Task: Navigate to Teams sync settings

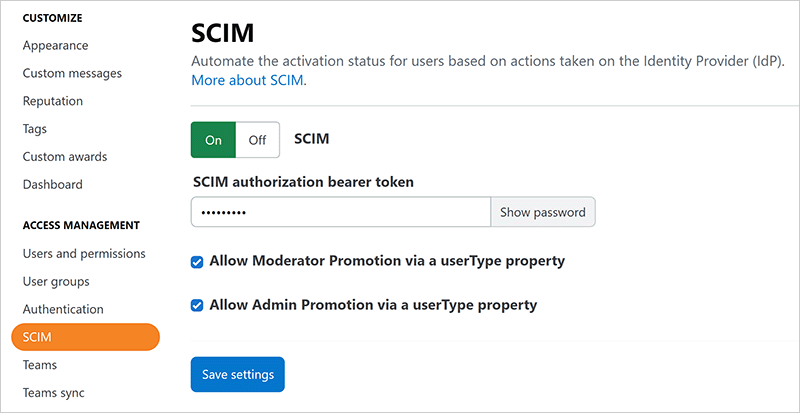Action: (x=54, y=393)
